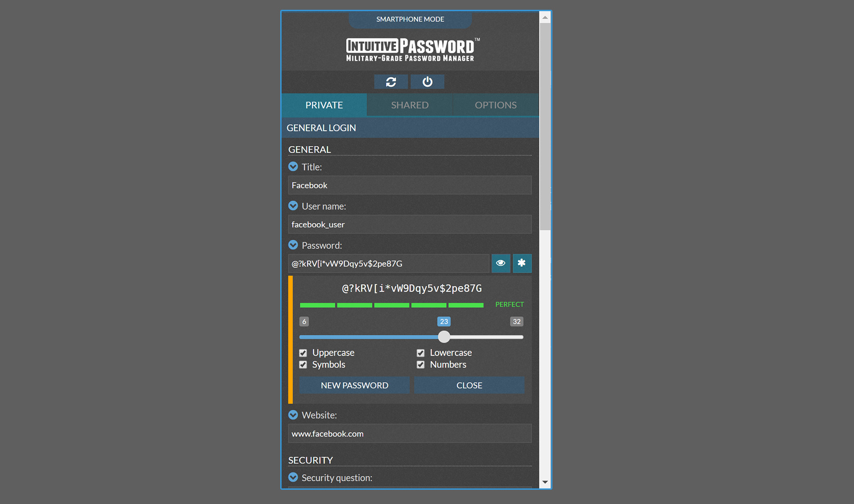Viewport: 854px width, 504px height.
Task: Expand the chevron next to Security question
Action: (293, 477)
